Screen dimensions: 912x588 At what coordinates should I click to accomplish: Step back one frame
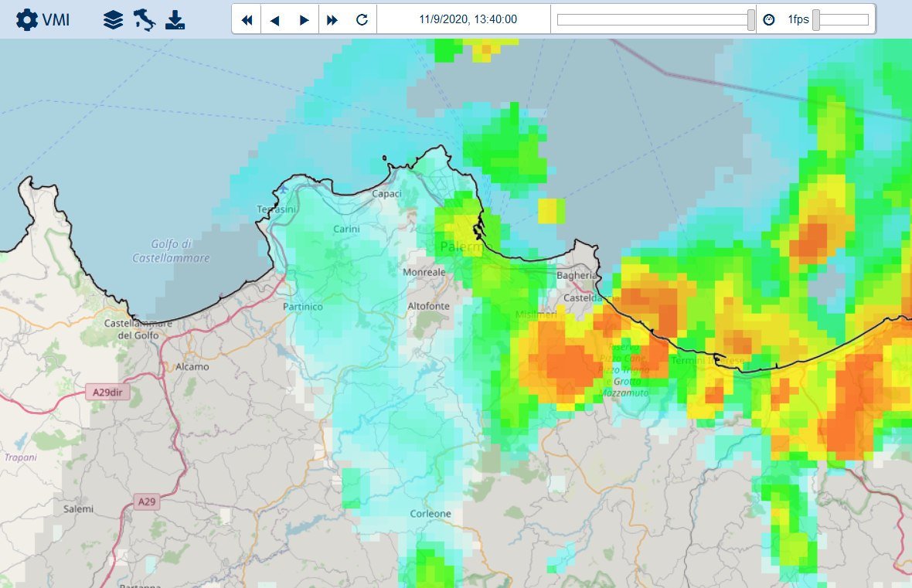(274, 20)
